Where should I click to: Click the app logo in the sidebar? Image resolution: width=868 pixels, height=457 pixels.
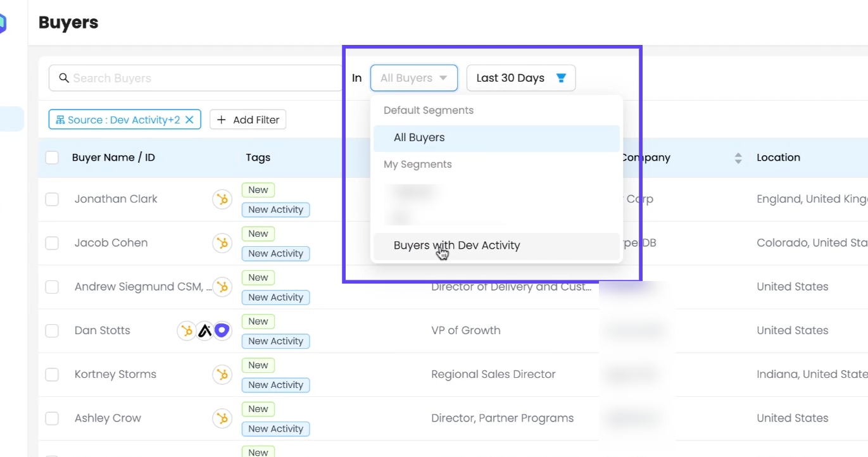pos(3,24)
